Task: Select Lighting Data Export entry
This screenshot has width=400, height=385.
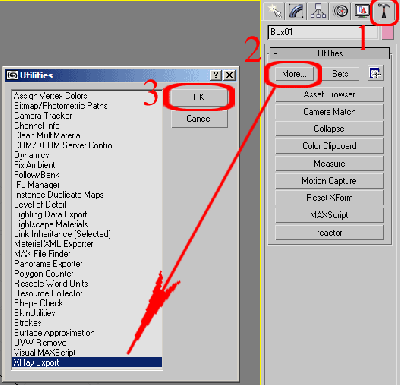Action: [87, 214]
